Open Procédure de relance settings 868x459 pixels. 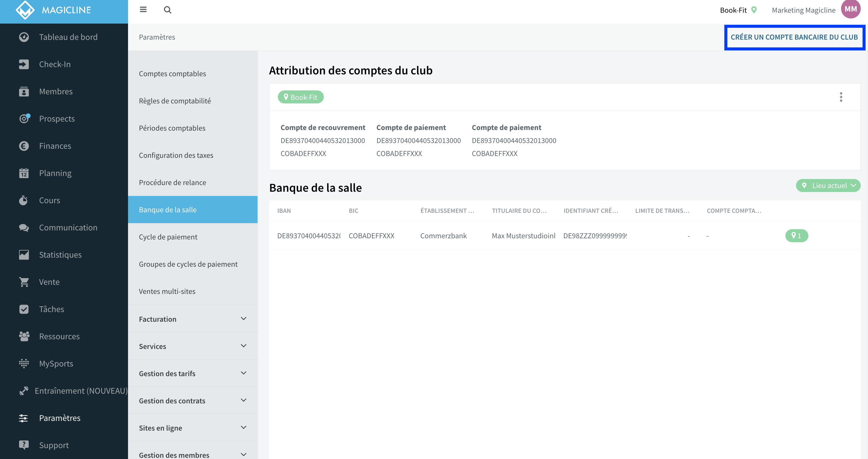pos(193,183)
